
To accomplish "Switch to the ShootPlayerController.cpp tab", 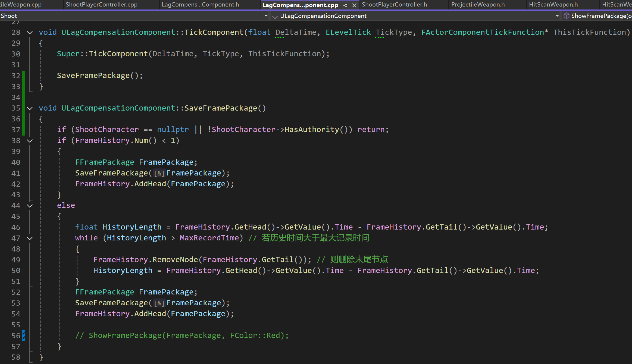I will coord(101,5).
